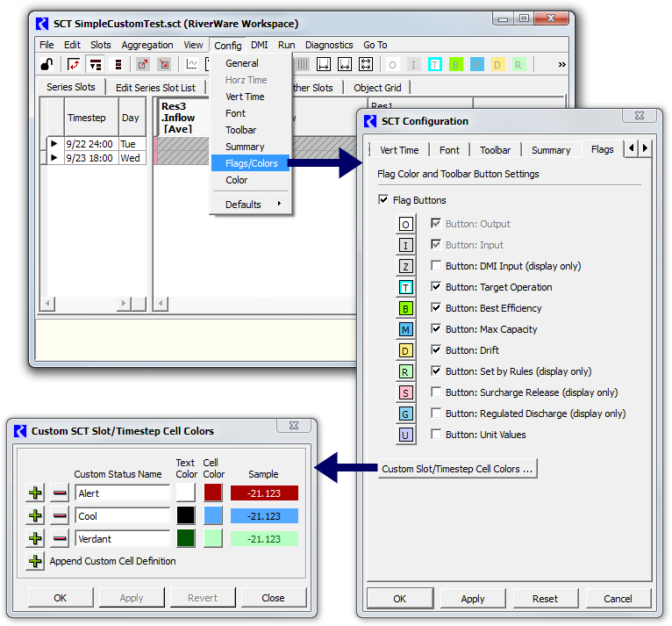Open the Aggregation menu
This screenshot has width=672, height=626.
tap(147, 45)
